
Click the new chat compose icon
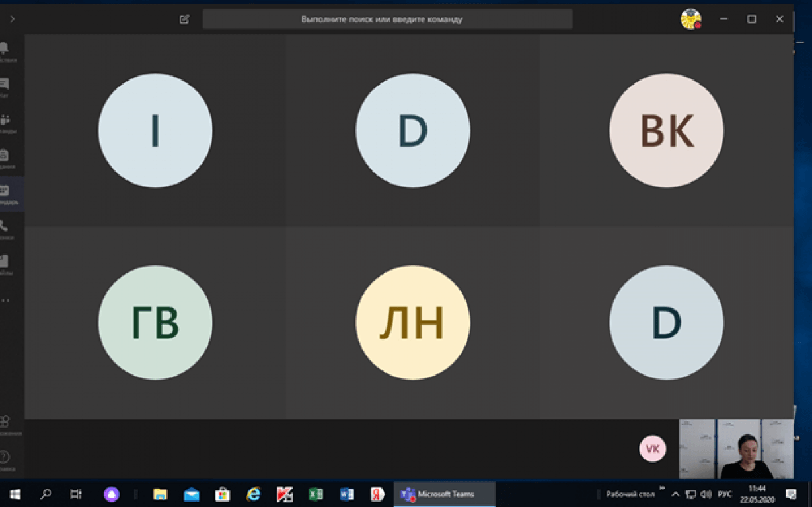[x=184, y=19]
